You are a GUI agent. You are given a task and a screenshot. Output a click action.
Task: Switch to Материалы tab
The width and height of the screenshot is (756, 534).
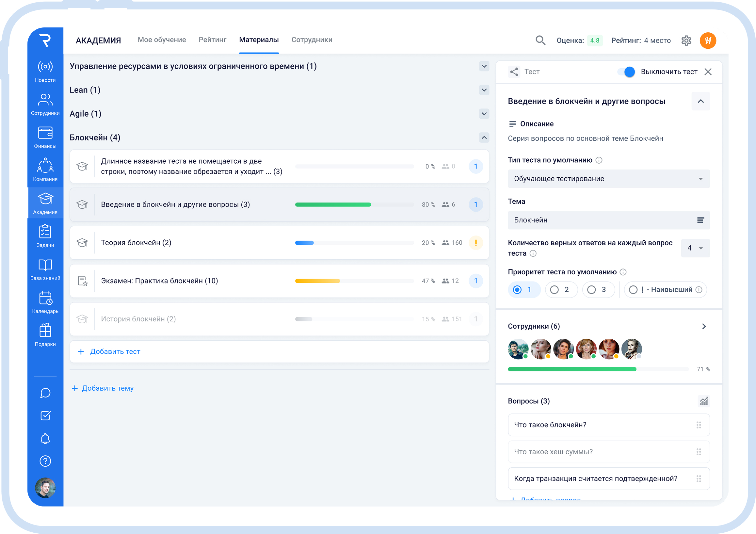point(259,40)
